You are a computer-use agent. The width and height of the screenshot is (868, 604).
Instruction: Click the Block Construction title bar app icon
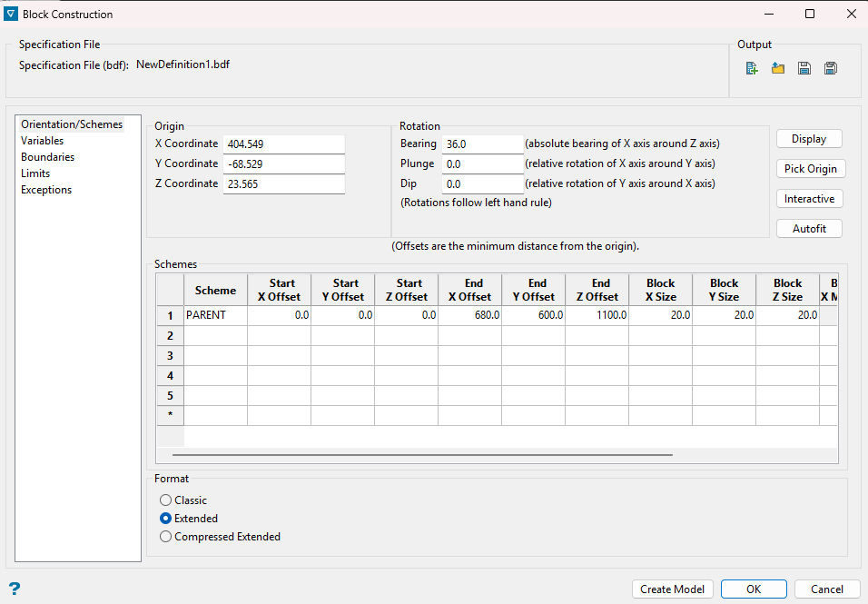coord(11,14)
